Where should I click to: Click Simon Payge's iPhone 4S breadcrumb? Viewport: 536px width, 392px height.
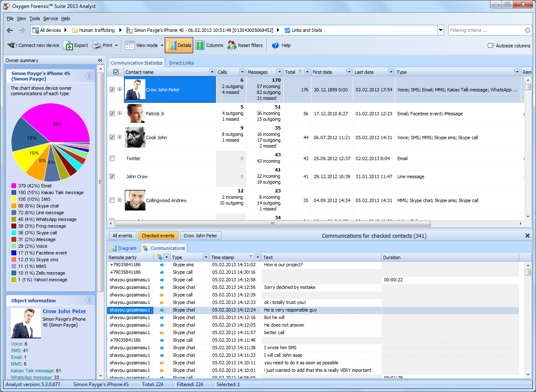pyautogui.click(x=200, y=30)
